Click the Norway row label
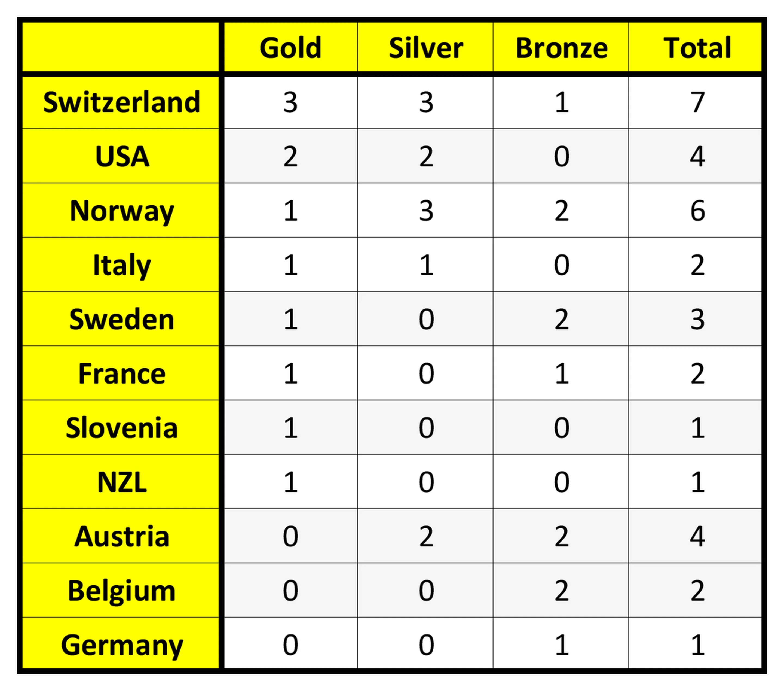Viewport: 784px width, 693px height. (122, 211)
